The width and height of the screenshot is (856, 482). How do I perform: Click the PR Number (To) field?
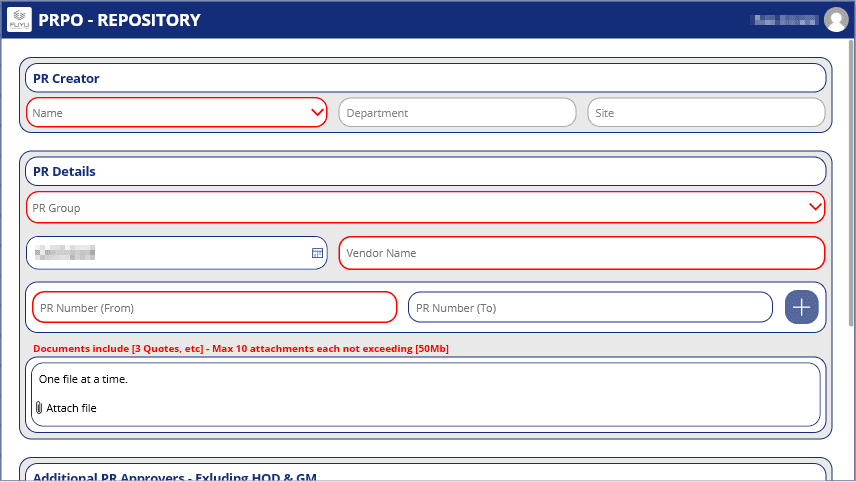589,308
